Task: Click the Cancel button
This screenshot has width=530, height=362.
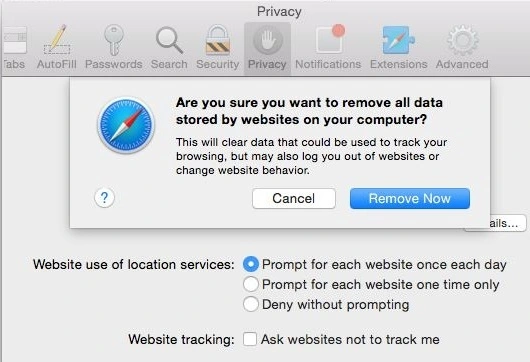Action: [294, 198]
